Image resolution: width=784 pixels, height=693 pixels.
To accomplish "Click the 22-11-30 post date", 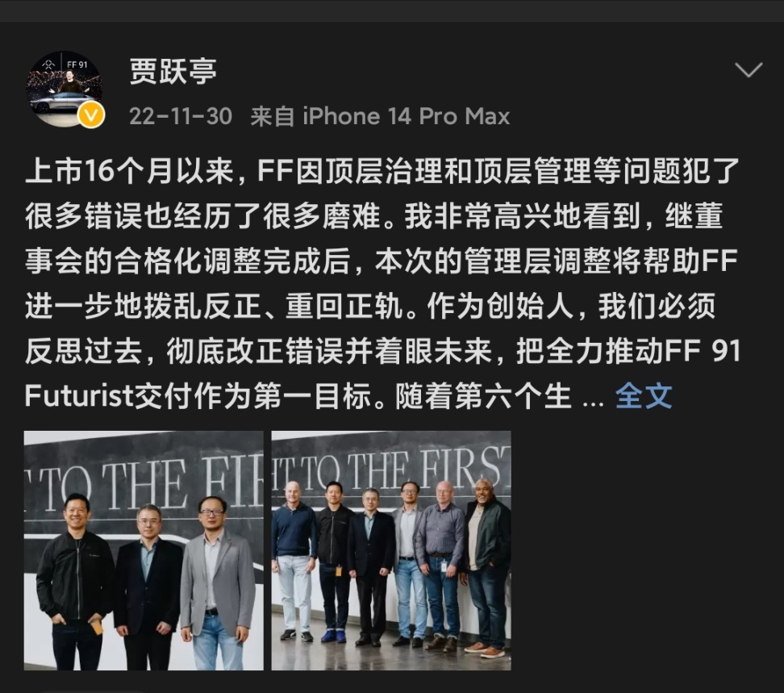I will tap(181, 116).
